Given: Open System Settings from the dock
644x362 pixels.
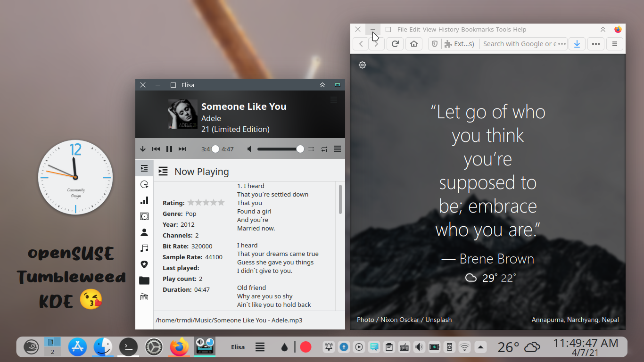Looking at the screenshot, I should [153, 347].
